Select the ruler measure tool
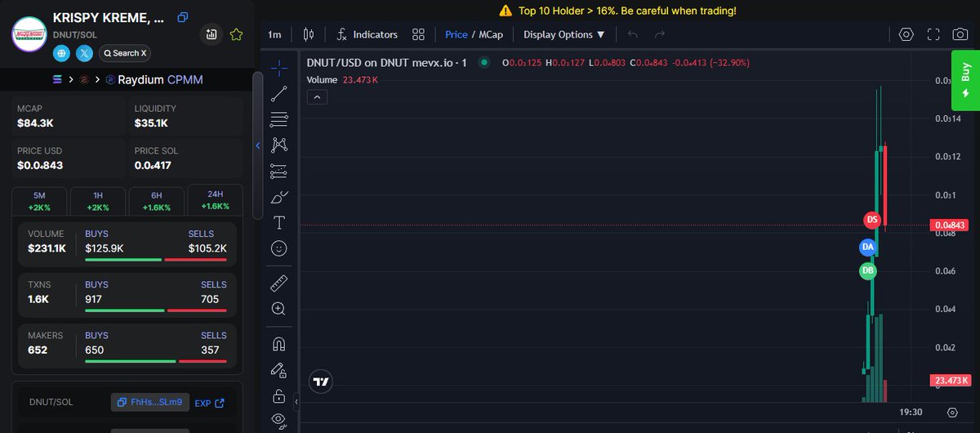The width and height of the screenshot is (980, 433). click(x=278, y=283)
